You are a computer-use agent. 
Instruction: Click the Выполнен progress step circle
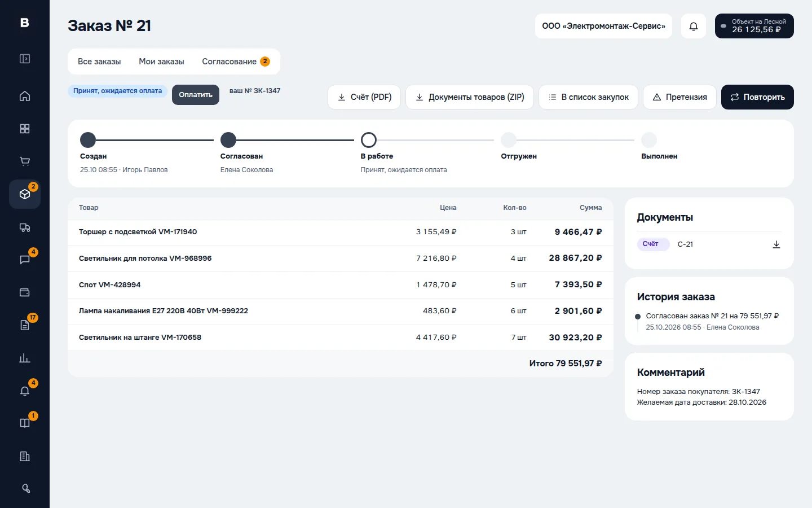point(649,140)
